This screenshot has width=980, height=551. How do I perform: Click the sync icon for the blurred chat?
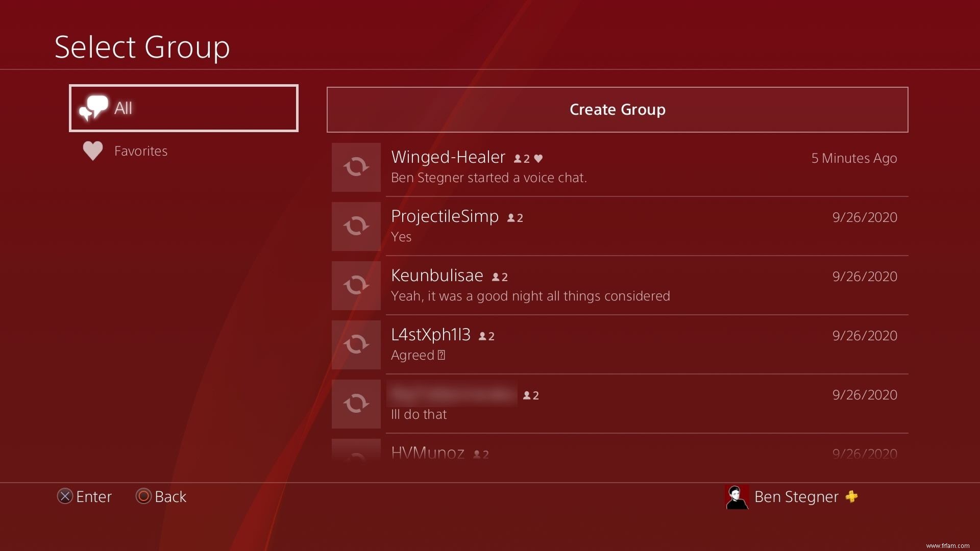point(356,404)
